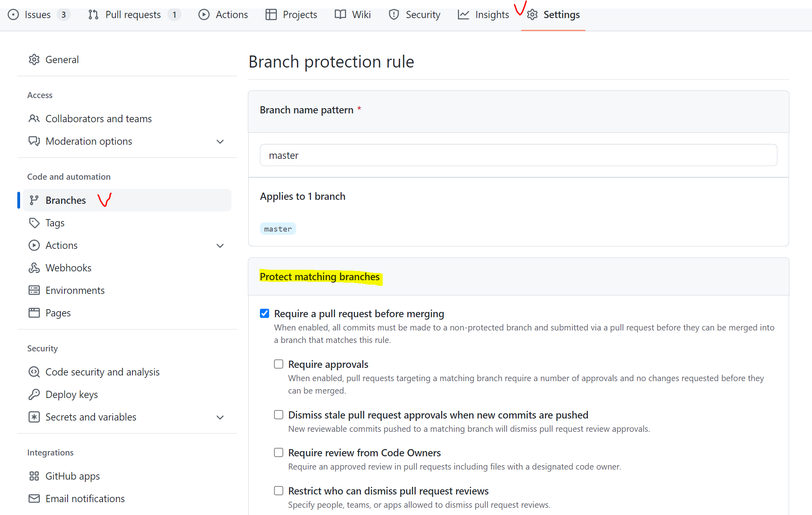The height and width of the screenshot is (515, 812).
Task: Click the Code security and analysis icon
Action: point(34,372)
